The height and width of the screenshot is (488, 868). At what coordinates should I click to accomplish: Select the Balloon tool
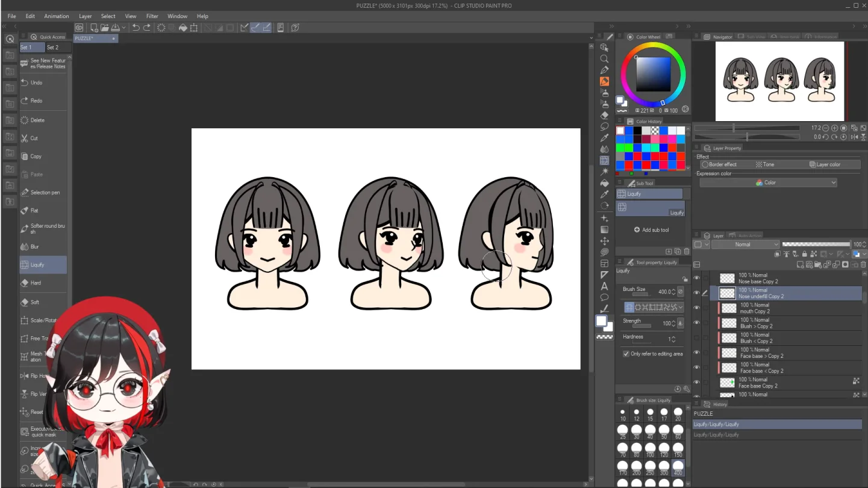pos(604,298)
